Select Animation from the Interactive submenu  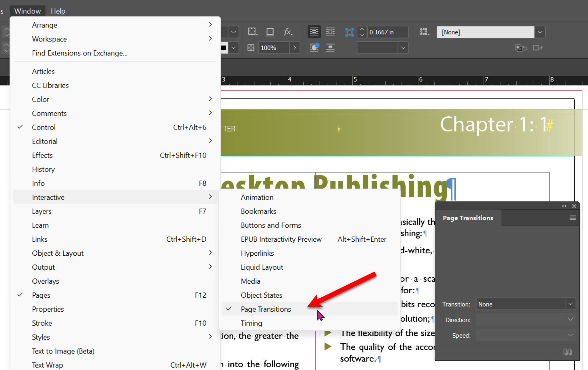point(257,197)
